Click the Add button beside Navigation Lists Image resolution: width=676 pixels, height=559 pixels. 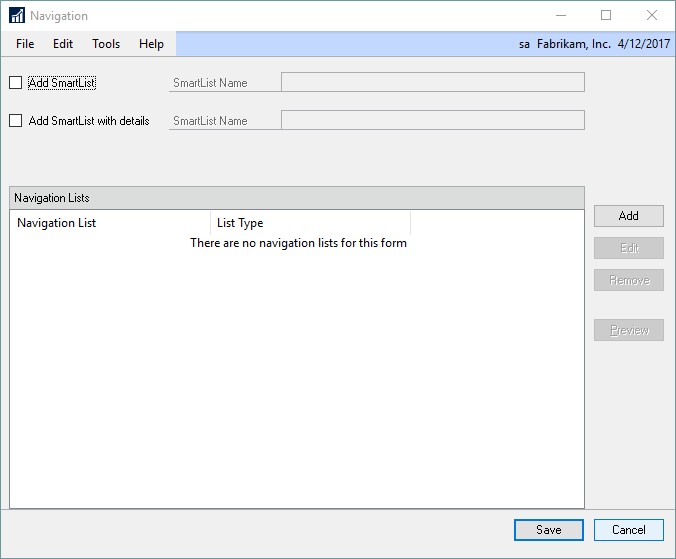pyautogui.click(x=629, y=216)
